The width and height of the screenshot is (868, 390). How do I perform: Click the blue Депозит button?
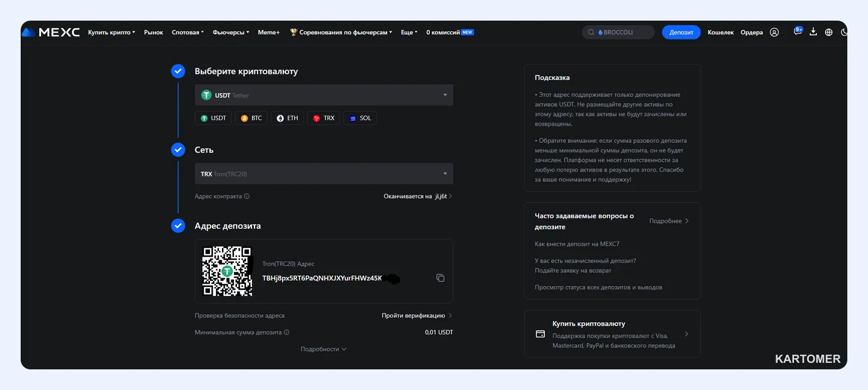pyautogui.click(x=681, y=33)
